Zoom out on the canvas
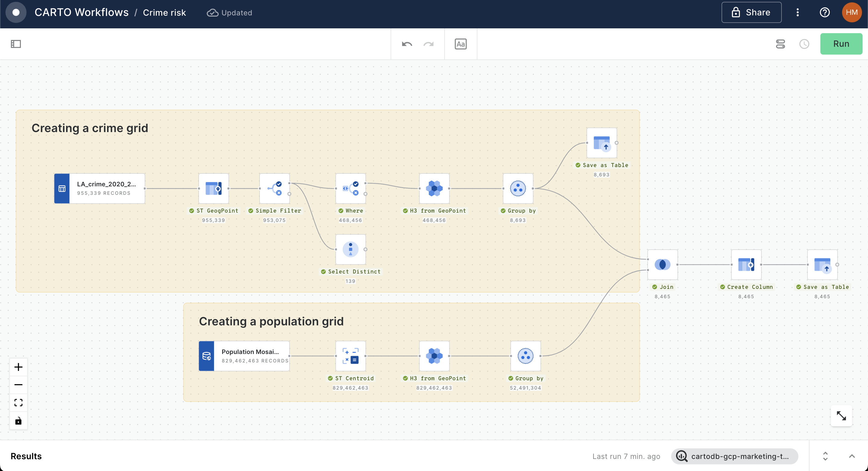The width and height of the screenshot is (868, 471). tap(18, 385)
